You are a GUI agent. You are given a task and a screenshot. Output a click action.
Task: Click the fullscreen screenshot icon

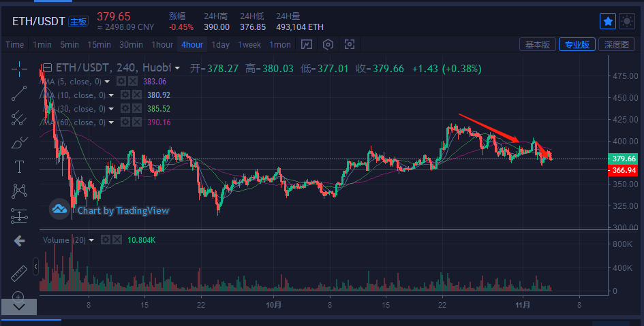tap(350, 44)
